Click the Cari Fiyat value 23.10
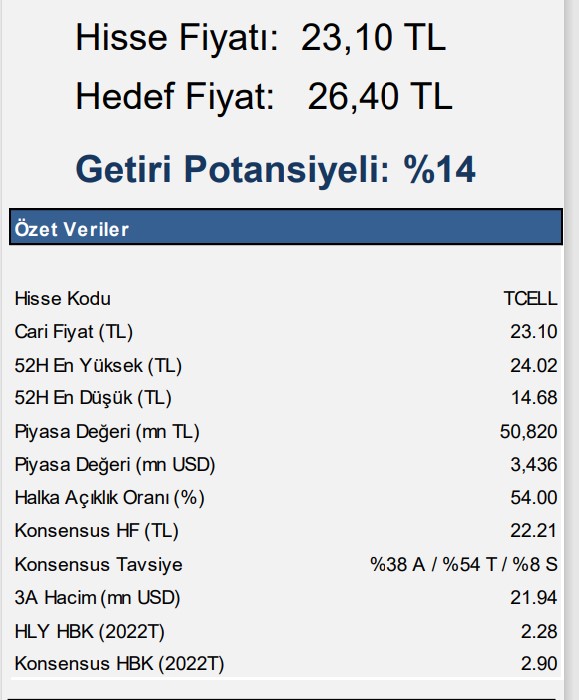The width and height of the screenshot is (579, 700). pyautogui.click(x=533, y=332)
